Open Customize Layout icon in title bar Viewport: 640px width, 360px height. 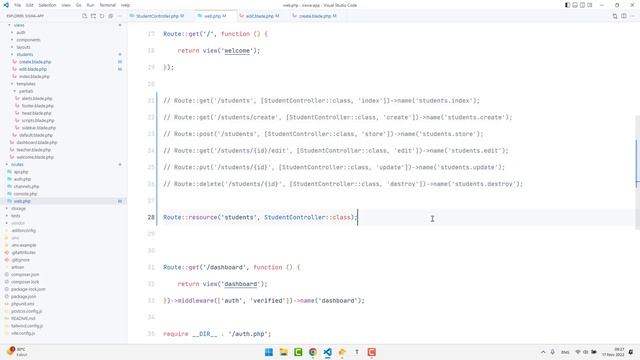click(590, 5)
